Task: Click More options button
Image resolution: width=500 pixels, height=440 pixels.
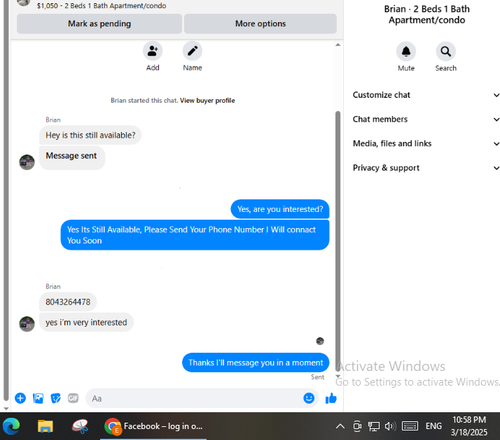Action: pos(260,24)
